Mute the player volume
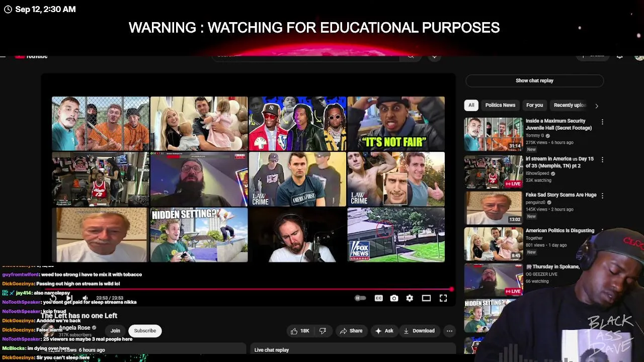This screenshot has width=644, height=362. pyautogui.click(x=85, y=298)
